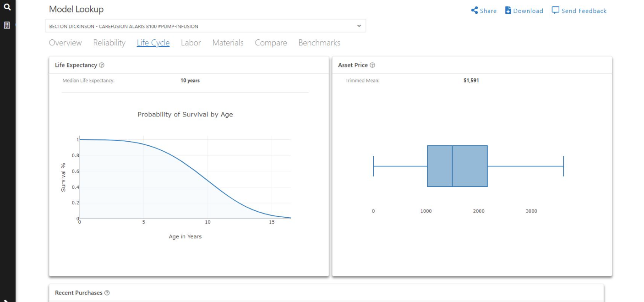Image resolution: width=644 pixels, height=302 pixels.
Task: Expand the model selection dropdown arrow
Action: (x=359, y=26)
